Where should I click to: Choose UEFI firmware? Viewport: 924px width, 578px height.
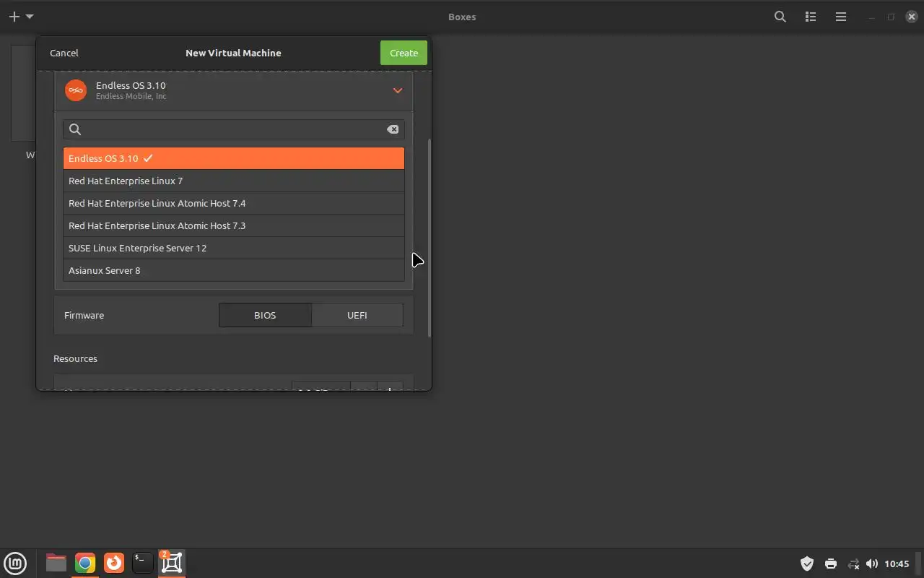pyautogui.click(x=357, y=315)
